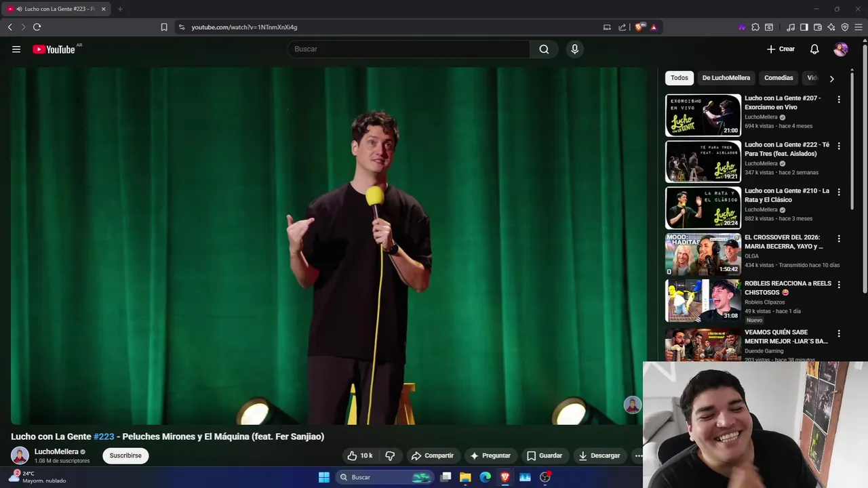Open the VEAMOS QUIÉN SABE MENTIR MEJOR title
Screen dimensions: 868x488
pyautogui.click(x=786, y=337)
